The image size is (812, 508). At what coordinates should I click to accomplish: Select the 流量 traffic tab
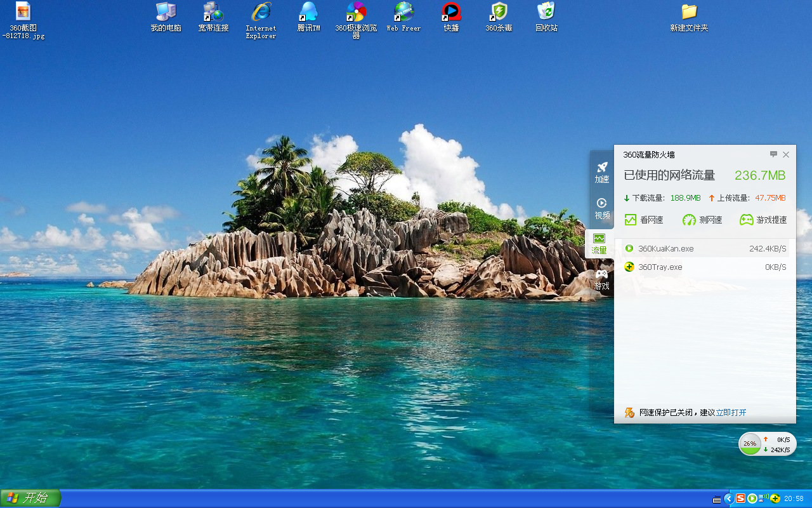pos(599,243)
